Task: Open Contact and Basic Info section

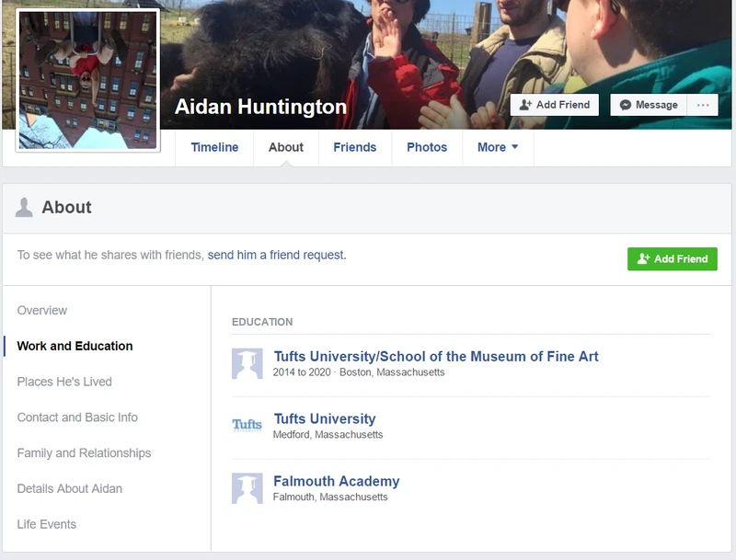Action: [x=77, y=417]
